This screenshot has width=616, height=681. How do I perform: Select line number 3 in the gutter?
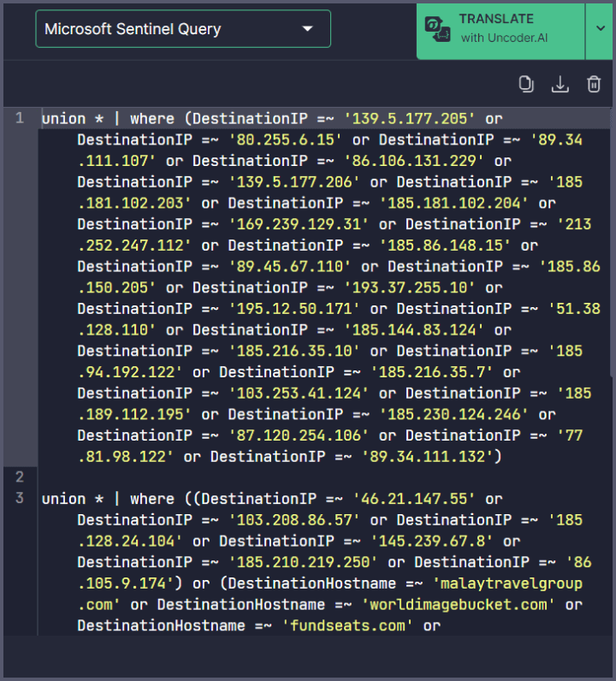(19, 499)
